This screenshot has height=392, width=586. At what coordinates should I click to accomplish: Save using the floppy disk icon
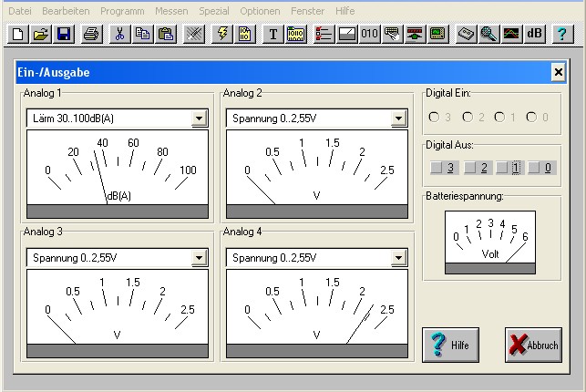tap(64, 34)
